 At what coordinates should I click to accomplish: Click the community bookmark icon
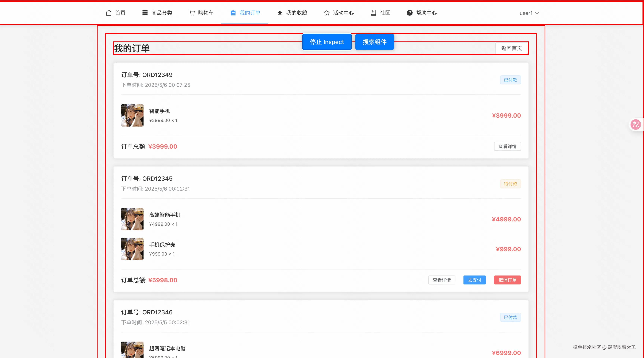[x=373, y=13]
